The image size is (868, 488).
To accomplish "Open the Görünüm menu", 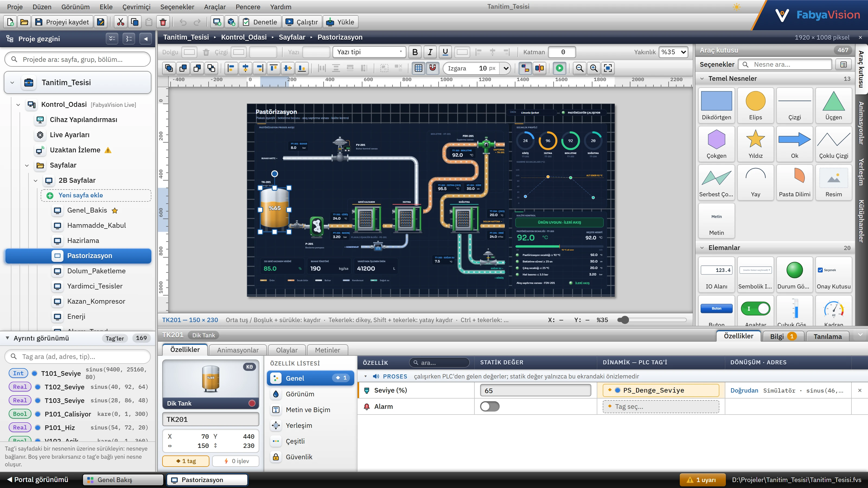I will coord(75,7).
